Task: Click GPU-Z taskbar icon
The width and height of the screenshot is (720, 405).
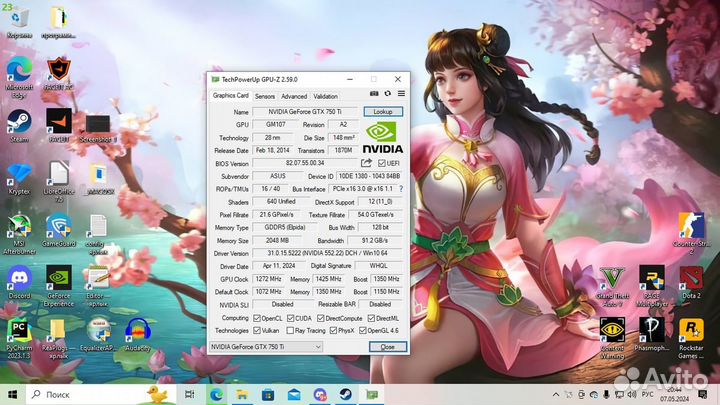Action: click(372, 394)
